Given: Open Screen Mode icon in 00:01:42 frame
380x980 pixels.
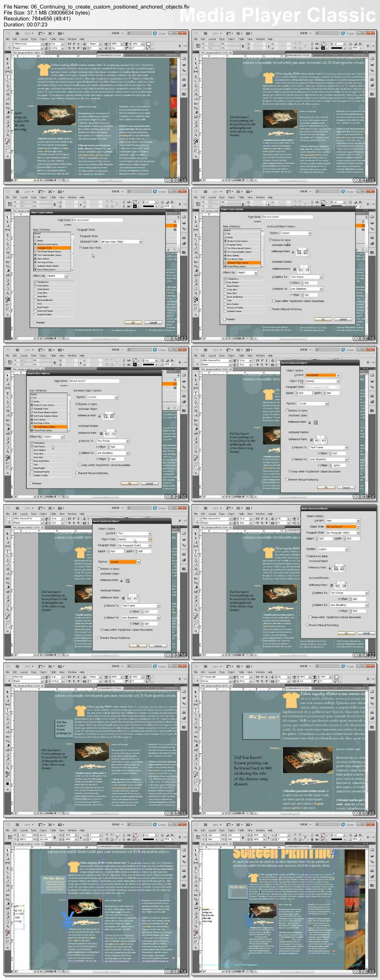Looking at the screenshot, I should point(50,192).
